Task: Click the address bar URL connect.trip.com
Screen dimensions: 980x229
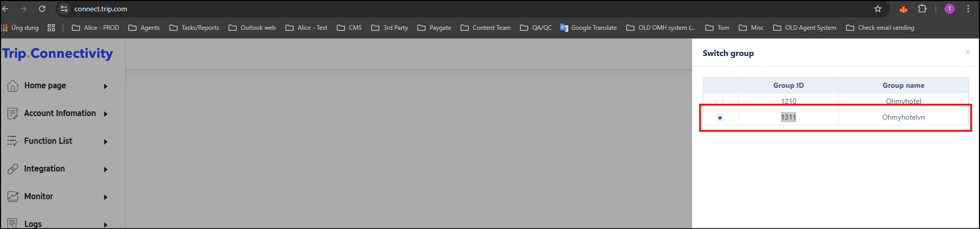Action: (101, 9)
